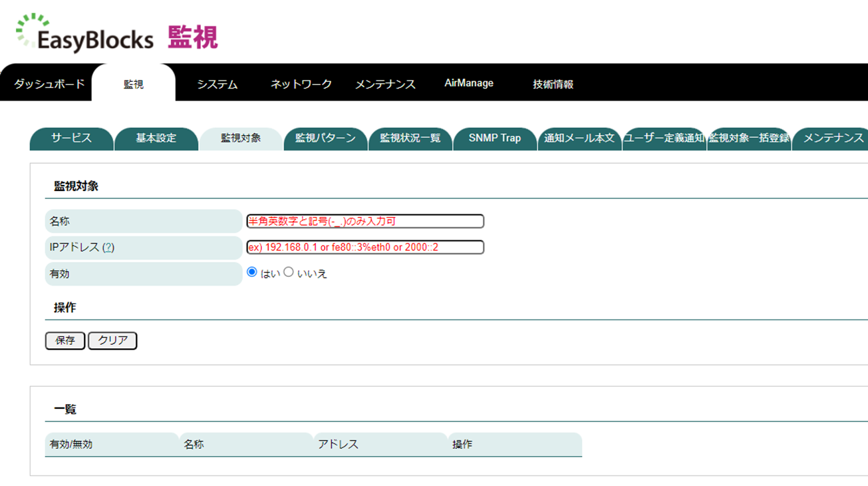Go to the SNMP Trap sub-tab
Image resolution: width=868 pixels, height=486 pixels.
pyautogui.click(x=495, y=138)
